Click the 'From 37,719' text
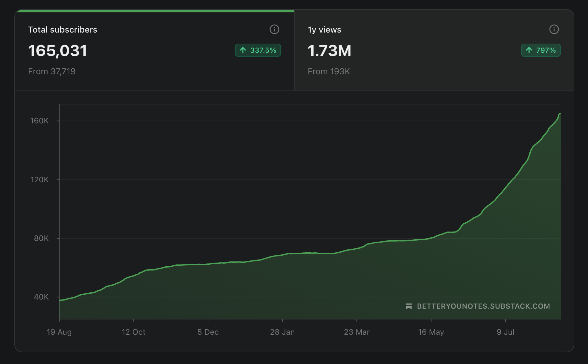 tap(52, 71)
